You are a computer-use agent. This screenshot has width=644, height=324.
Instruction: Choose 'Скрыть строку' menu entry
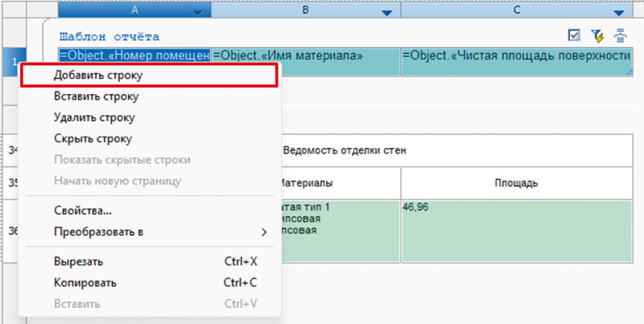tap(93, 138)
